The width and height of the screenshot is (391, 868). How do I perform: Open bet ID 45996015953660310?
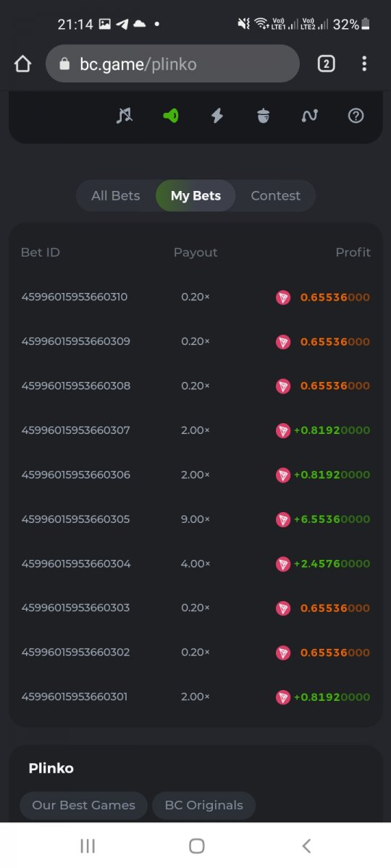[x=75, y=297]
